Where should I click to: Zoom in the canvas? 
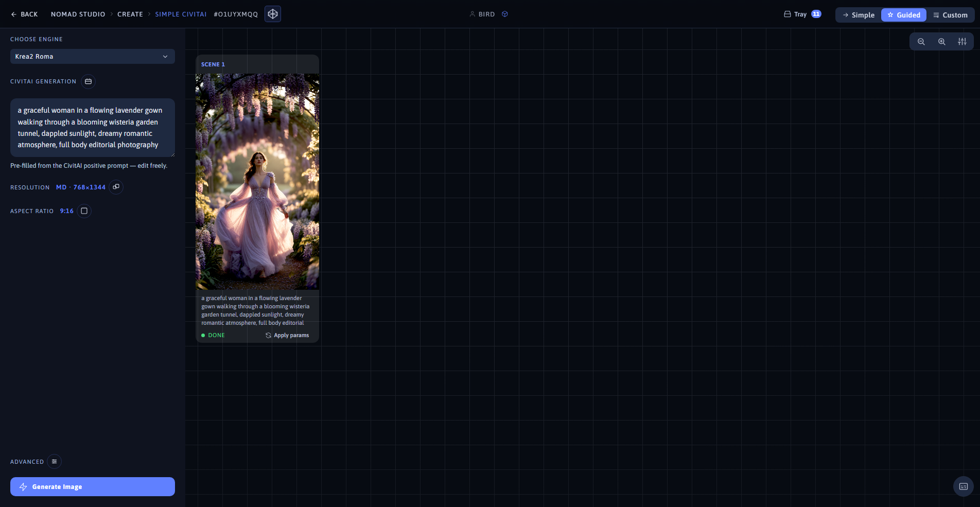point(942,42)
